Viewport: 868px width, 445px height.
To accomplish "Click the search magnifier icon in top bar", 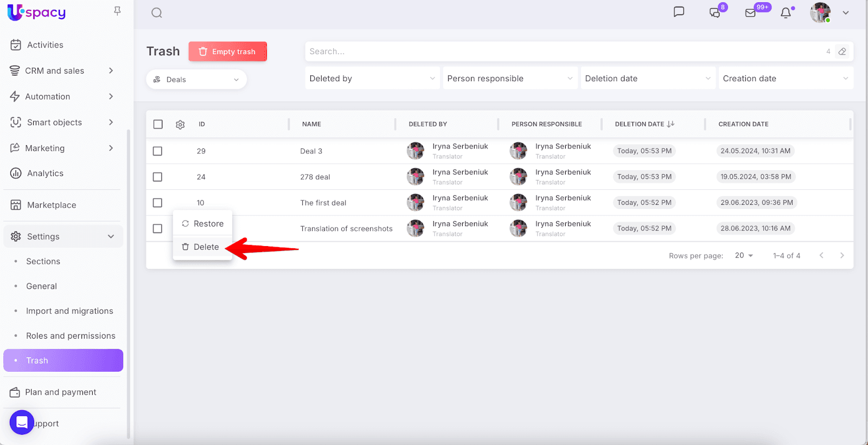I will [157, 13].
